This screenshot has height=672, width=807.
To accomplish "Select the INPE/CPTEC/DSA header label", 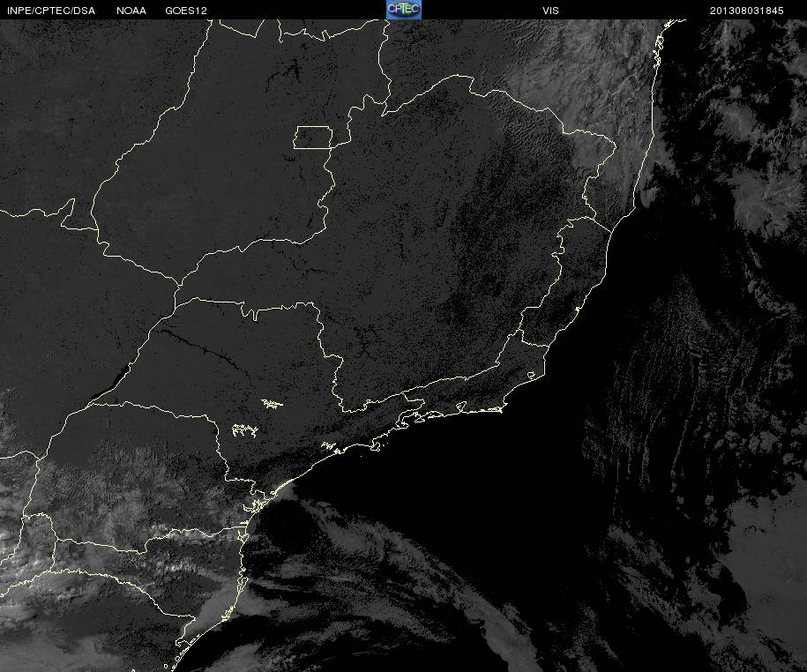I will point(51,11).
